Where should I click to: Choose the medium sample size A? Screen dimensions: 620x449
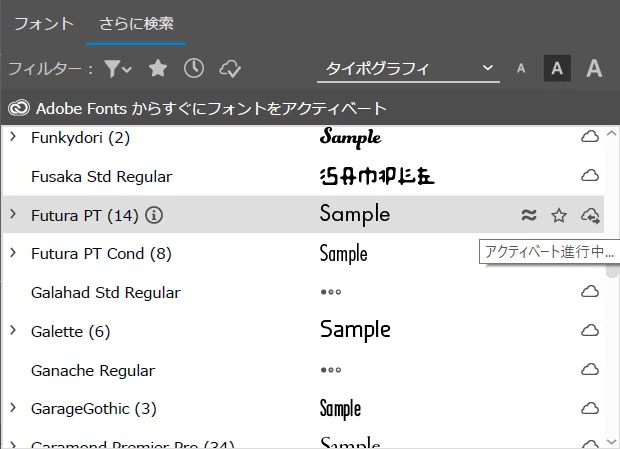pyautogui.click(x=557, y=68)
